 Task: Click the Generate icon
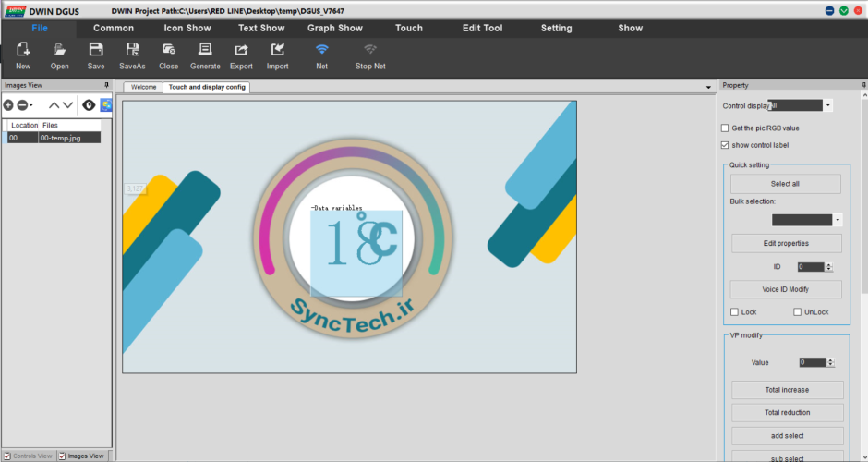[x=205, y=50]
